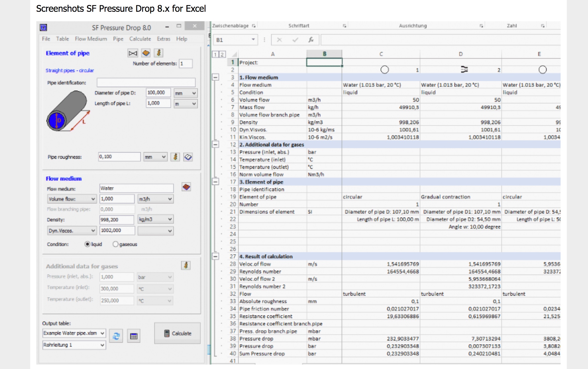
Task: Open the viscosity unit dropdown
Action: coord(155,231)
